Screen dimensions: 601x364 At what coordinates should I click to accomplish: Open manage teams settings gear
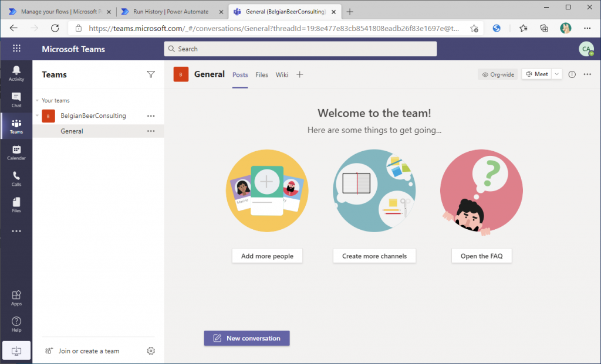[151, 351]
